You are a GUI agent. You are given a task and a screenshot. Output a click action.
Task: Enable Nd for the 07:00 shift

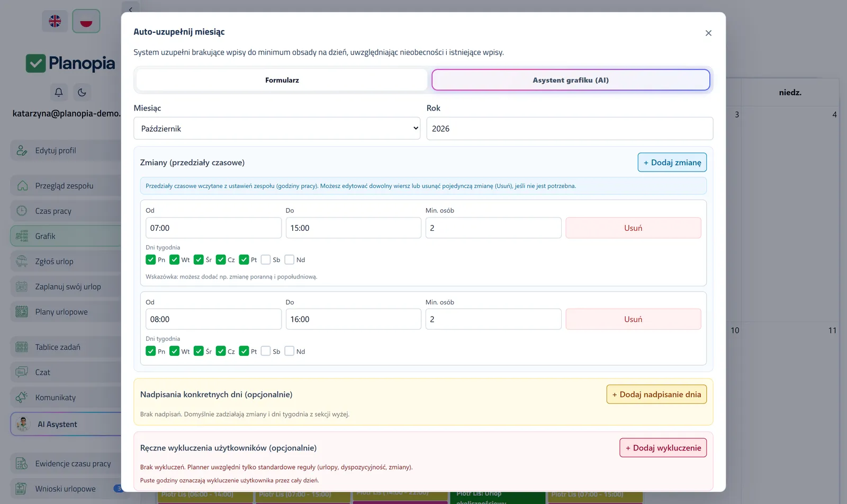[x=290, y=259]
